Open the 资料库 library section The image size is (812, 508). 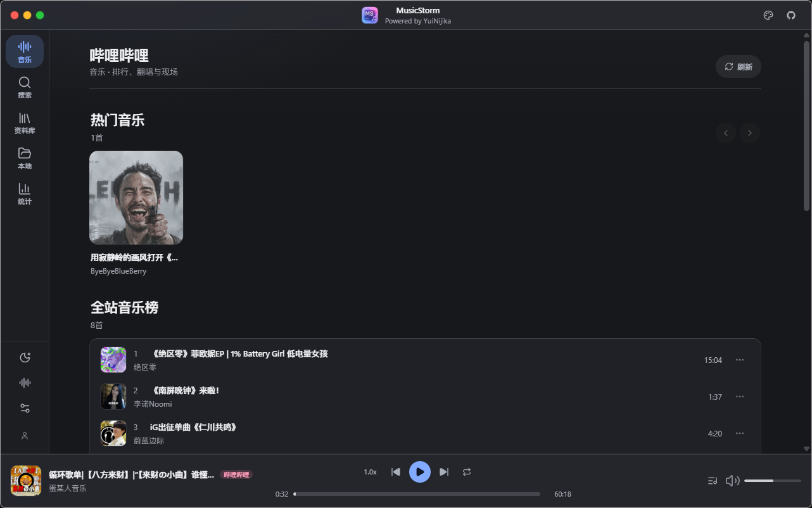[25, 123]
